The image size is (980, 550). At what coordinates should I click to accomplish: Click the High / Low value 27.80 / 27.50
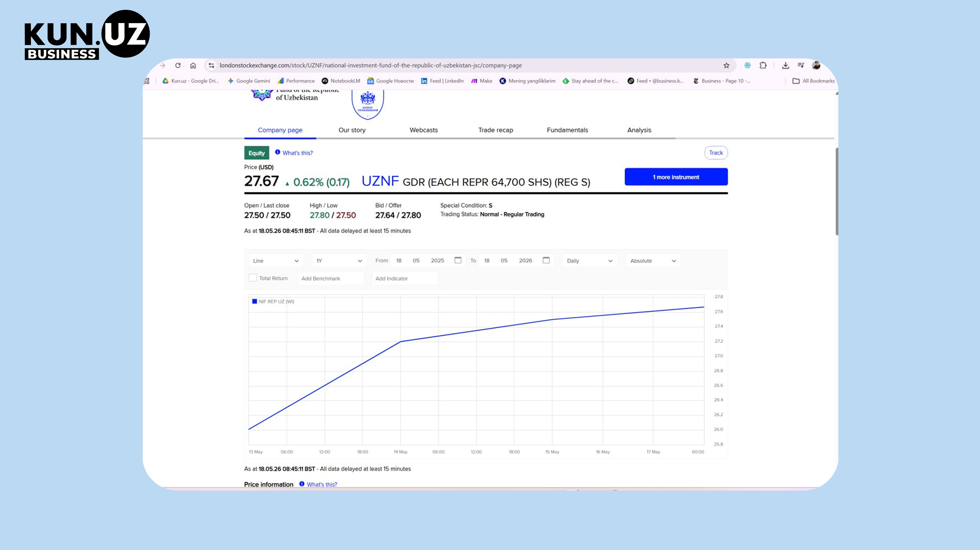333,215
